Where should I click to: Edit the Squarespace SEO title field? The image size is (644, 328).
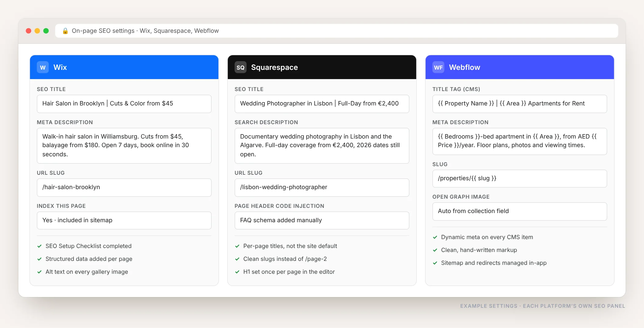[322, 104]
